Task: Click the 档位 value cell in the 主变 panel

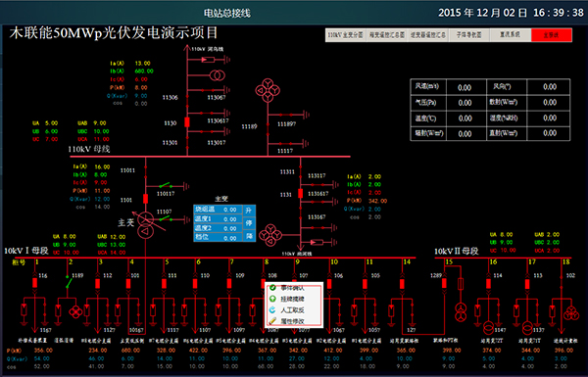Action: pos(229,238)
